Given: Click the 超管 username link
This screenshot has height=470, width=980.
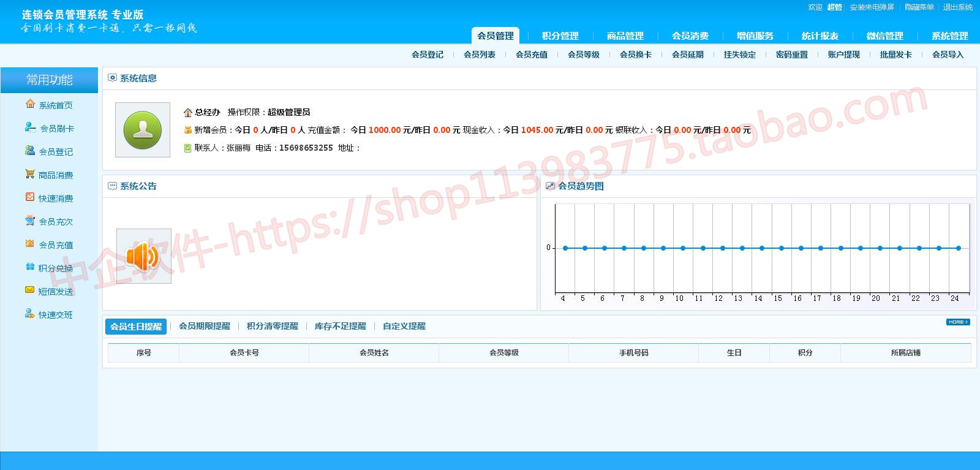Looking at the screenshot, I should click(x=835, y=7).
